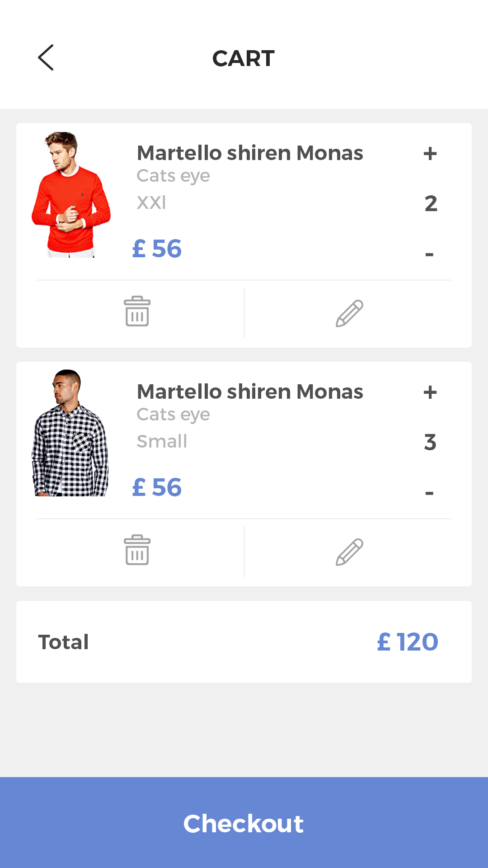Increase quantity of Small checkered shirt
The height and width of the screenshot is (868, 488).
click(430, 392)
